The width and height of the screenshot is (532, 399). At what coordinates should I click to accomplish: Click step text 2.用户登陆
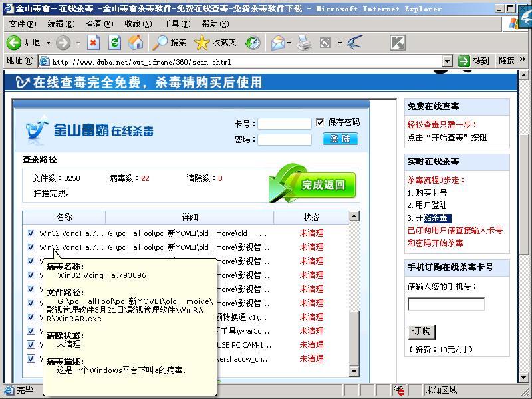[427, 205]
